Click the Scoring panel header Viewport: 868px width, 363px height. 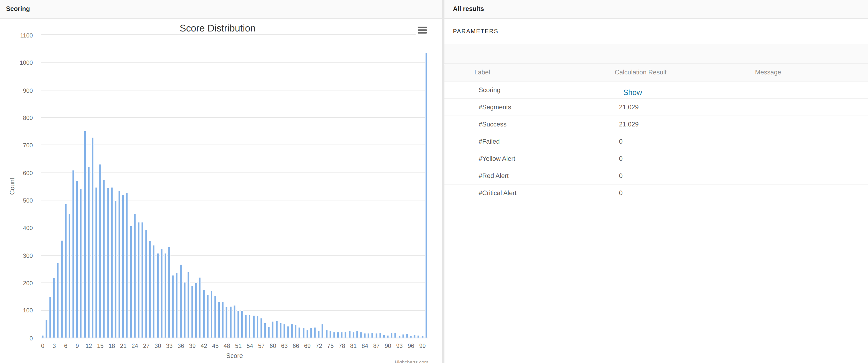pos(18,9)
